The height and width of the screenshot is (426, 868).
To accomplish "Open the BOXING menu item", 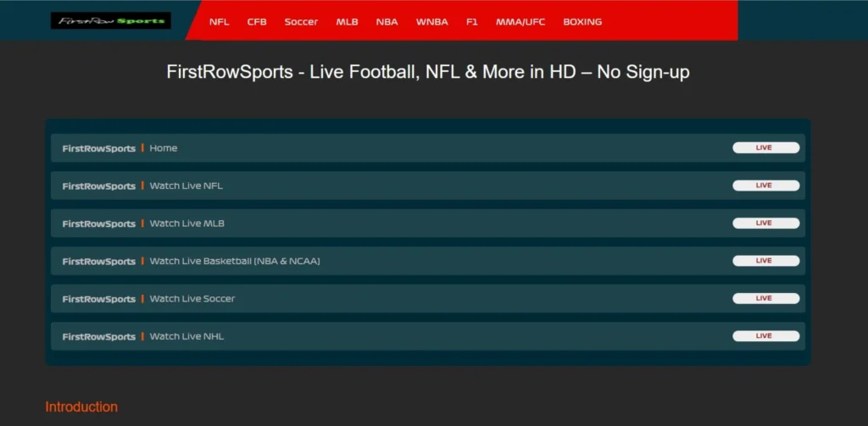I will click(x=582, y=22).
